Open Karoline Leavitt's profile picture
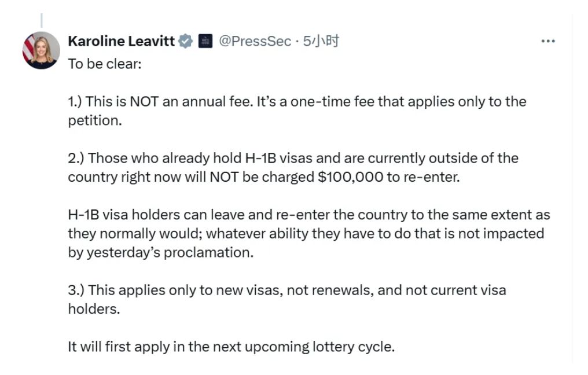The width and height of the screenshot is (588, 375). click(41, 50)
